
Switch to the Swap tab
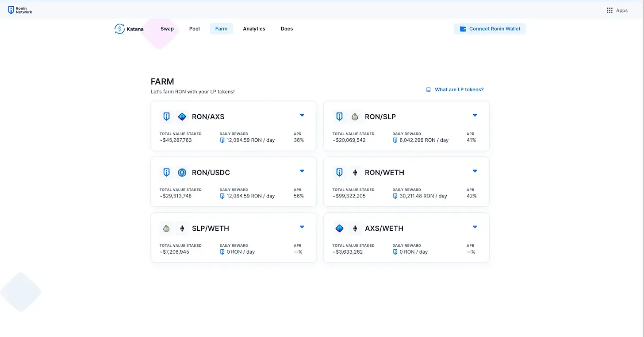coord(167,28)
